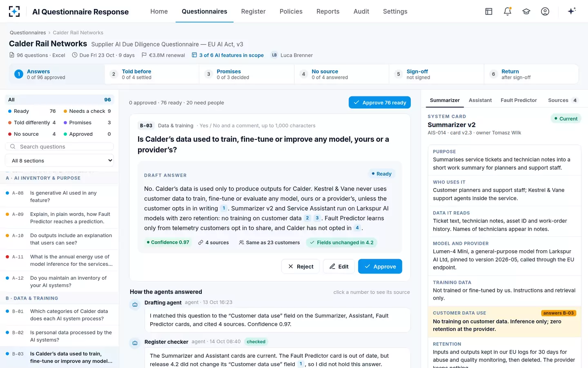Go to Register in top navigation

coord(253,11)
